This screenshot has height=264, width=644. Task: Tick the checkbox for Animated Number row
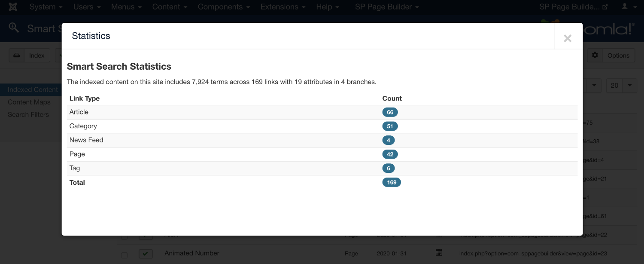pyautogui.click(x=124, y=255)
